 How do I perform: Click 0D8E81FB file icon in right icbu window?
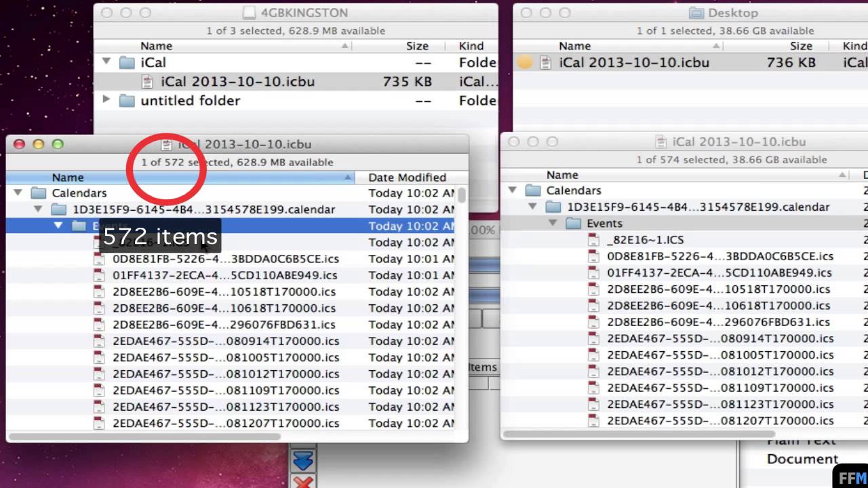(594, 256)
